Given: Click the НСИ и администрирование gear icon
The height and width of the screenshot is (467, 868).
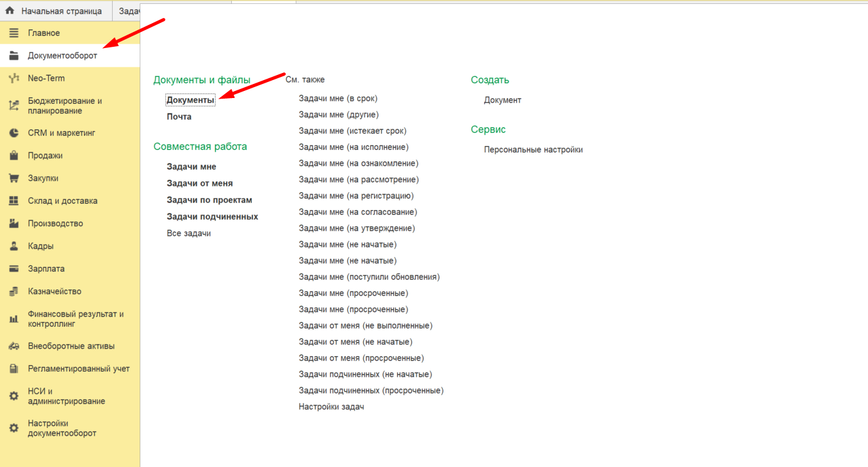Looking at the screenshot, I should coord(13,397).
